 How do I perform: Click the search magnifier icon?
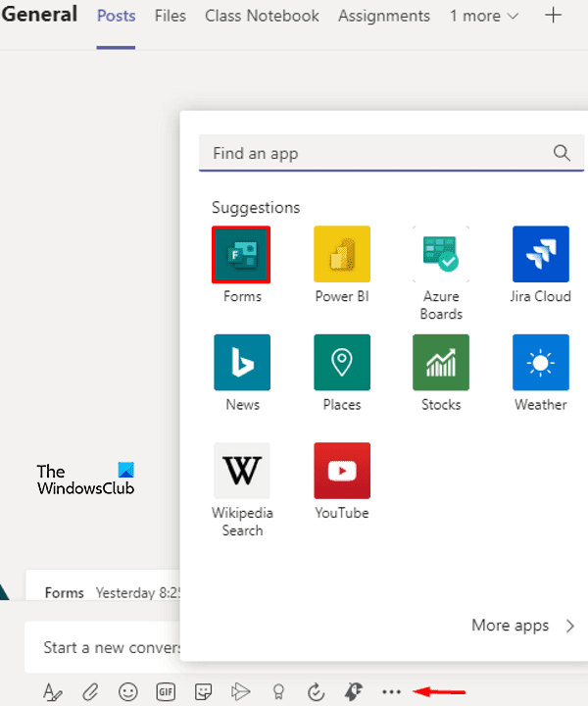(562, 153)
